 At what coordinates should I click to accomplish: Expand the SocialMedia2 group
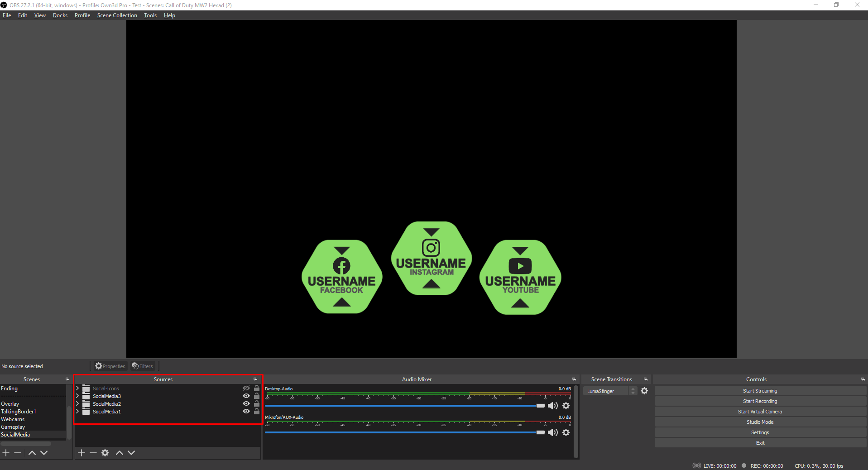77,404
